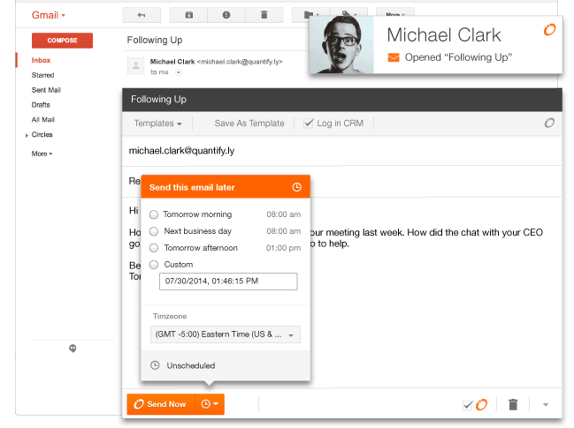Discard draft with compose trash icon
Image resolution: width=574 pixels, height=428 pixels.
coord(513,405)
